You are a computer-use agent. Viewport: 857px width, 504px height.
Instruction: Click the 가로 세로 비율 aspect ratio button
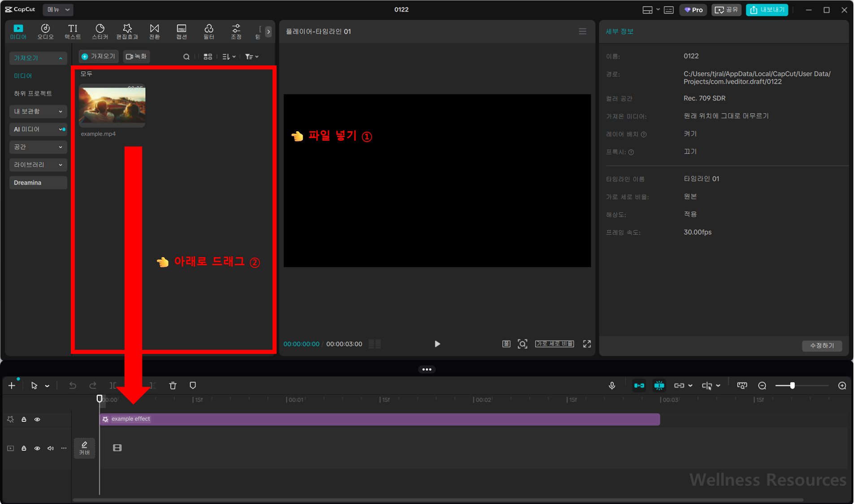[554, 344]
